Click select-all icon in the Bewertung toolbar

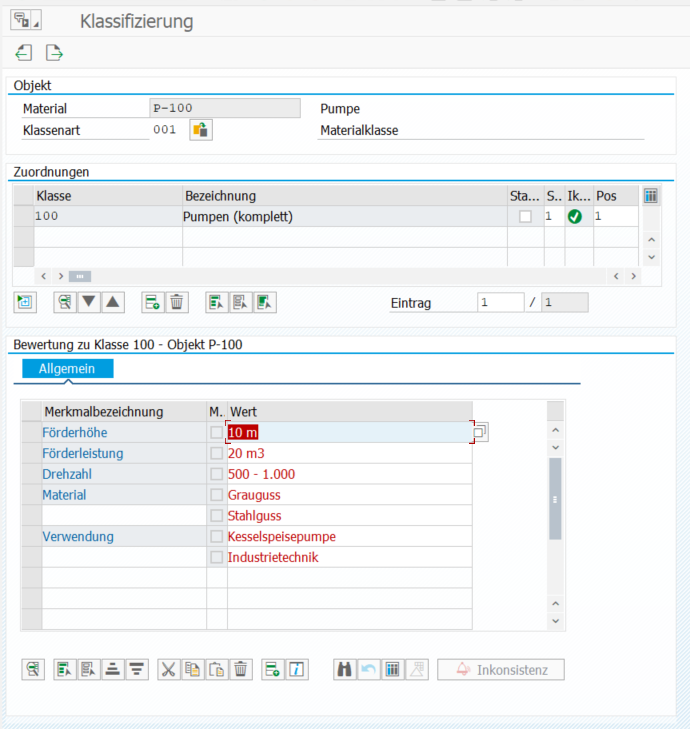(65, 669)
